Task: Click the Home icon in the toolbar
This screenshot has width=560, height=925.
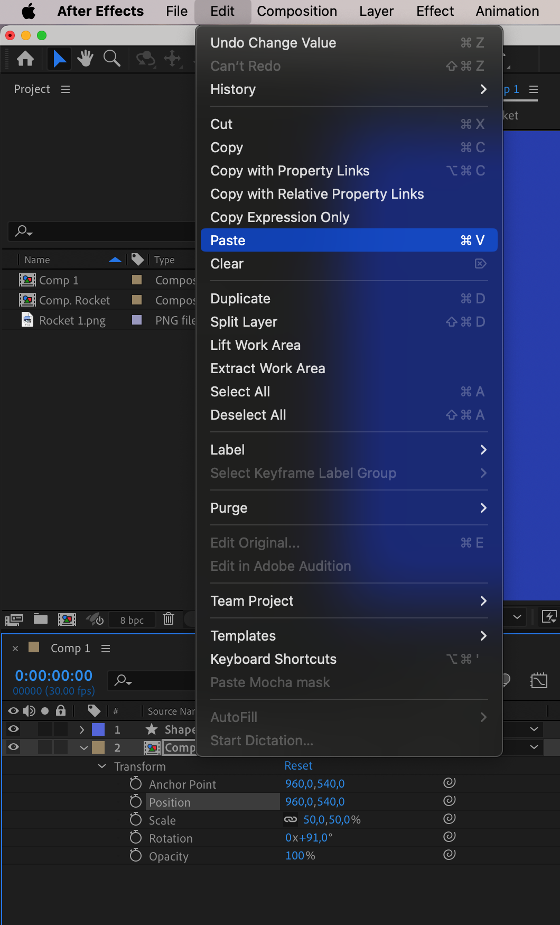Action: 25,58
